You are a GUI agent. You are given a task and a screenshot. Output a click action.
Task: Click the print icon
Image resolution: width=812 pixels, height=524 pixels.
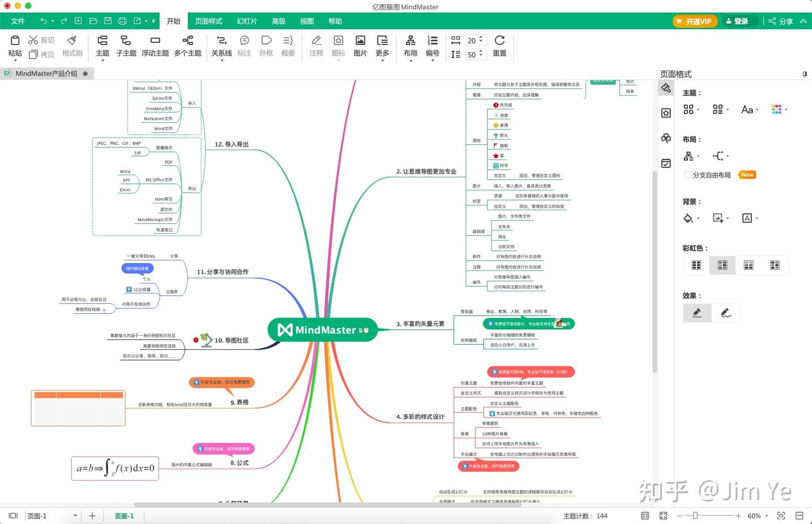coord(122,21)
